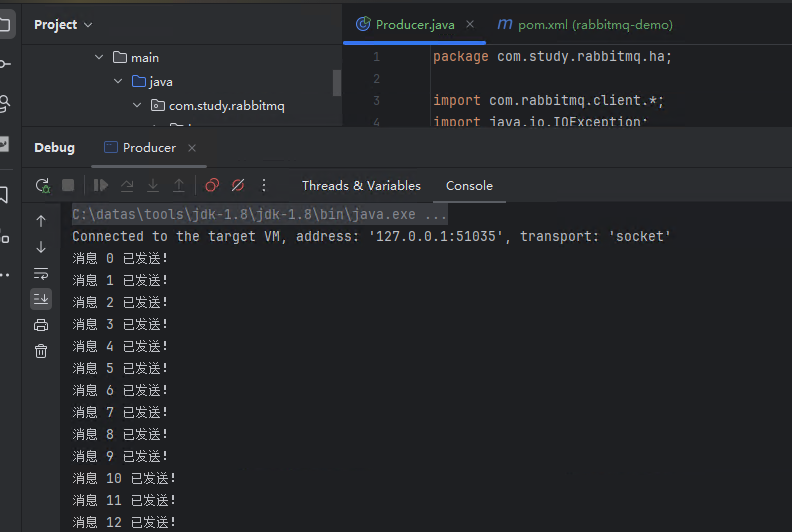Image resolution: width=792 pixels, height=532 pixels.
Task: Open the Commit tool window sidebar icon
Action: (x=5, y=64)
